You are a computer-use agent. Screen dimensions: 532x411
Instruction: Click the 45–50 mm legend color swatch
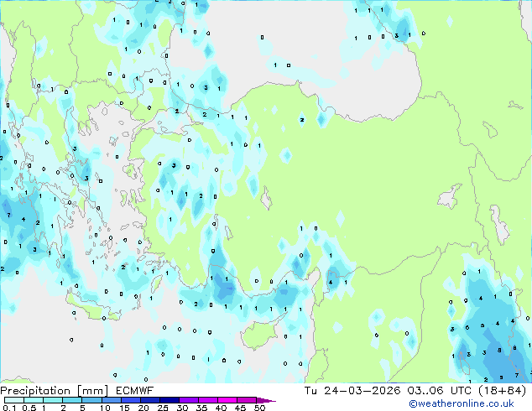(x=247, y=400)
